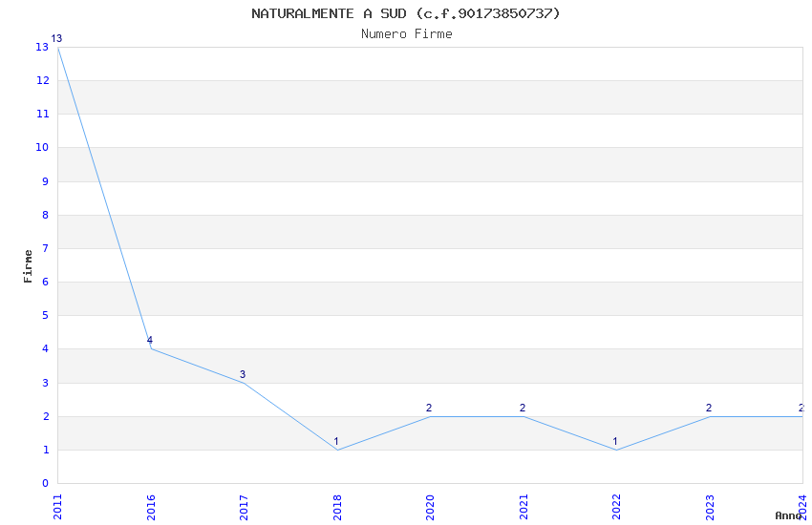
Task: Click the 'Firme' y-axis label
Action: [x=28, y=266]
